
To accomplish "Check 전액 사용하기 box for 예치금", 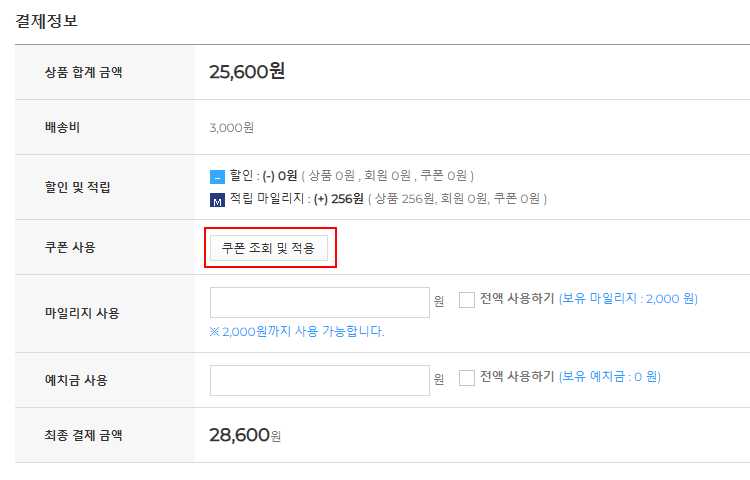I will 467,377.
